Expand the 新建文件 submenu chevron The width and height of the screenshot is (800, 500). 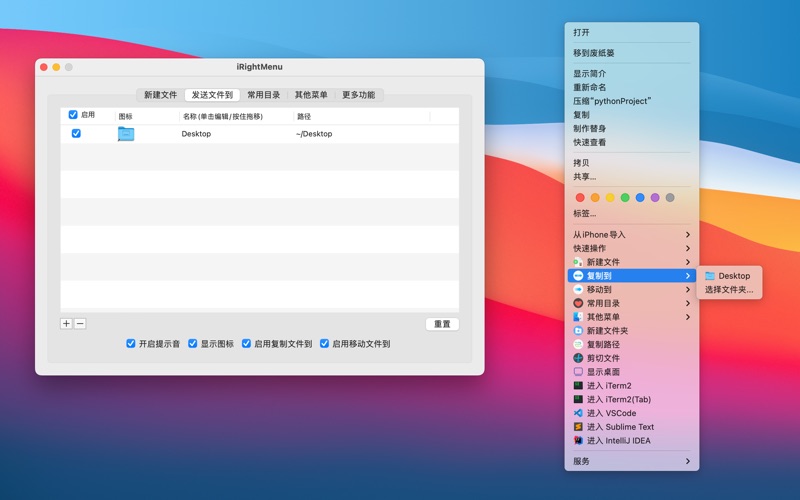(688, 262)
